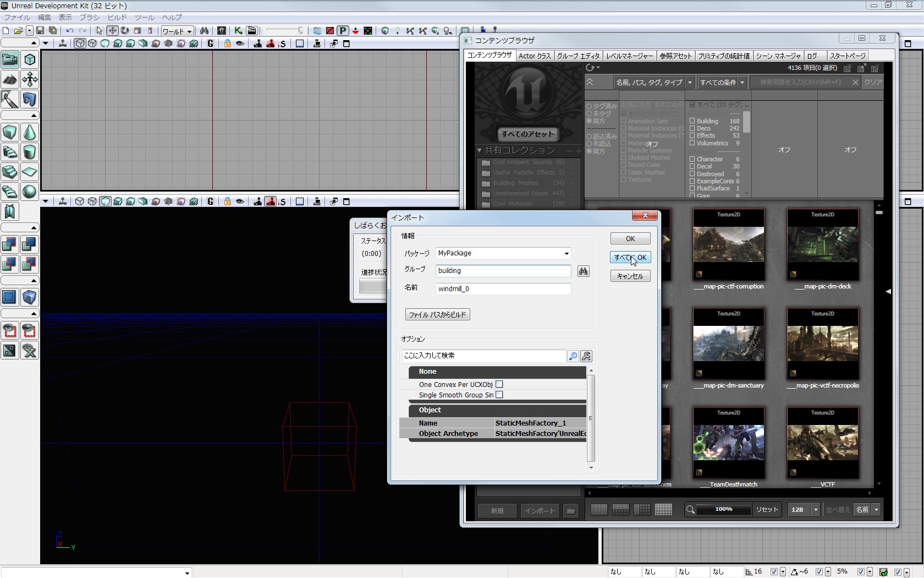Viewport: 924px width, 578px height.
Task: Click the すべて OK button
Action: 630,257
